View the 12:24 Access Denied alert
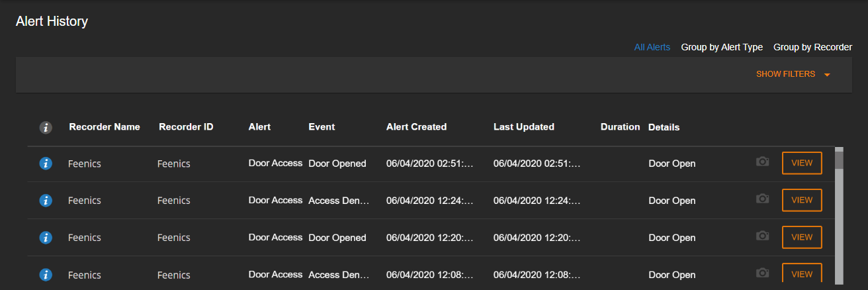 click(802, 200)
